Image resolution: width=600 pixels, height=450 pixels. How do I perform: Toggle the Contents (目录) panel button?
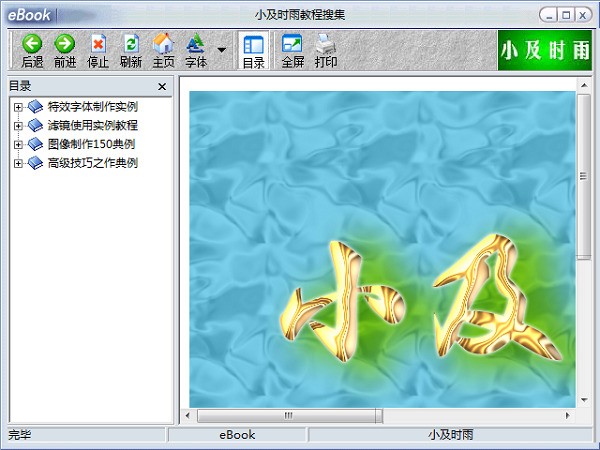click(x=254, y=51)
